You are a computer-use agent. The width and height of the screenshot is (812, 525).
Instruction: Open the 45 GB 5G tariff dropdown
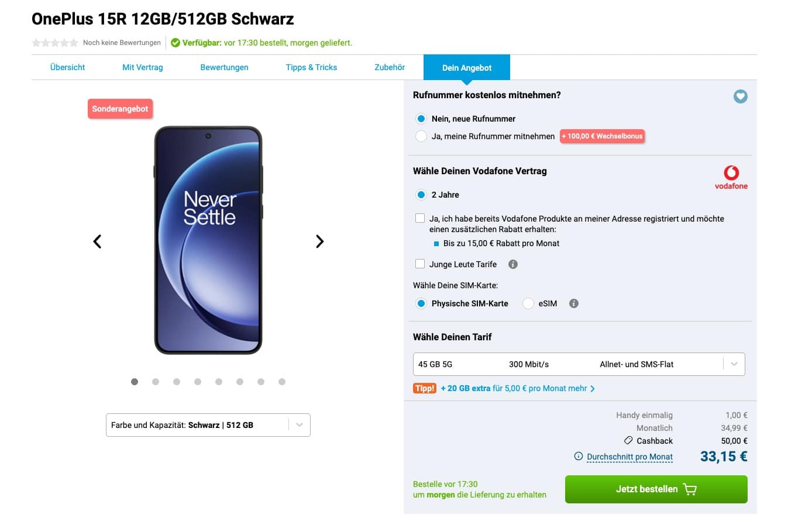click(x=579, y=364)
